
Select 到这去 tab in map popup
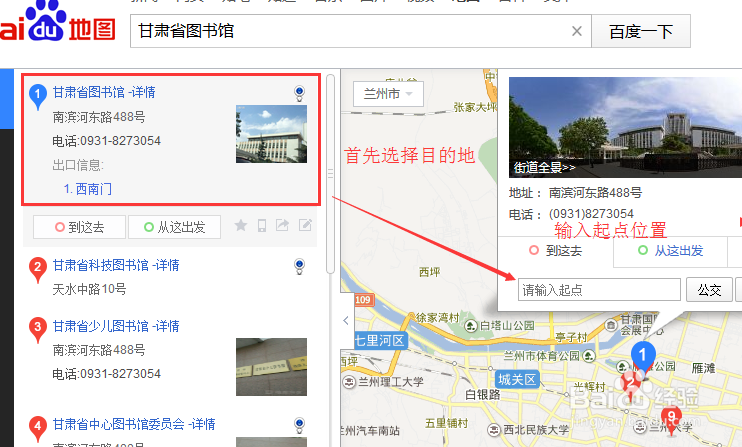(x=556, y=251)
